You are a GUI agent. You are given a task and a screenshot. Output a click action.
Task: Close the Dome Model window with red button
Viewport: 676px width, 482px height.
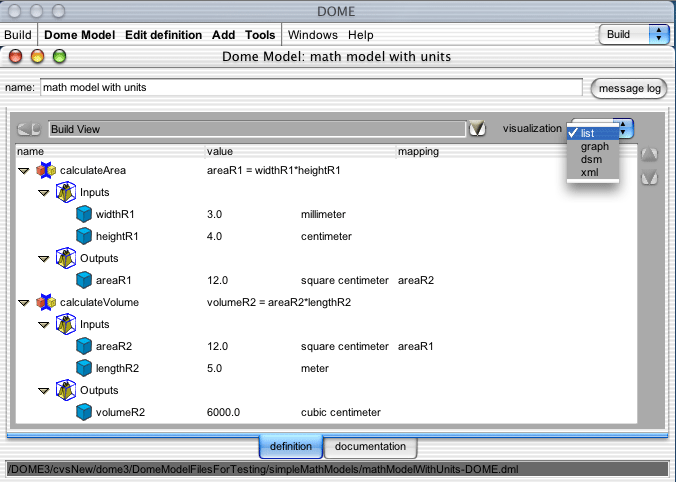point(16,56)
